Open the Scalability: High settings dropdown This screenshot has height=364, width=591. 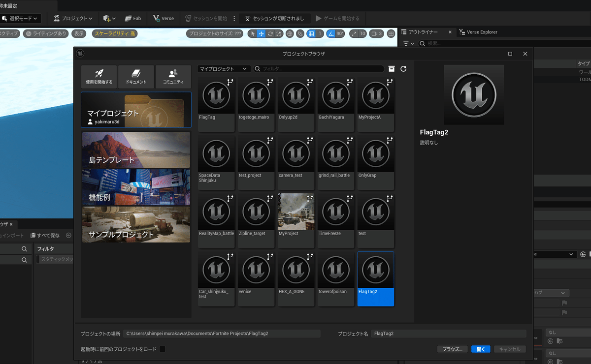[115, 33]
